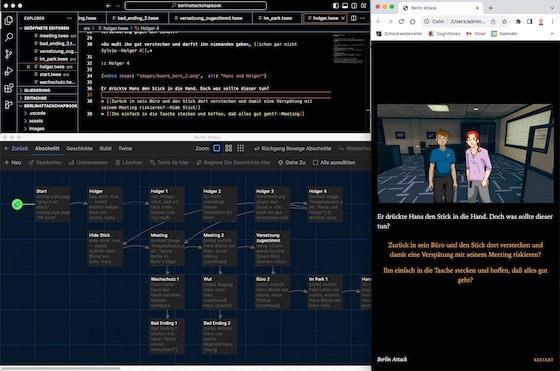Create new passage with Neu button
The height and width of the screenshot is (371, 560).
tap(12, 162)
